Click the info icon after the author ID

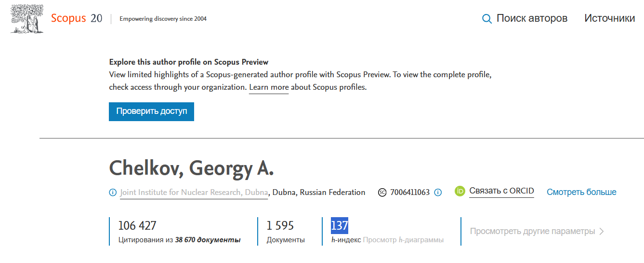pos(438,193)
